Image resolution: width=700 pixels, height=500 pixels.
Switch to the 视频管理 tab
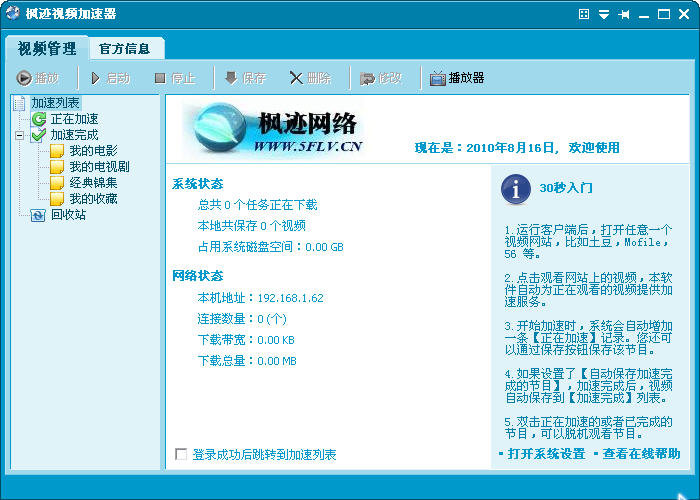click(47, 48)
